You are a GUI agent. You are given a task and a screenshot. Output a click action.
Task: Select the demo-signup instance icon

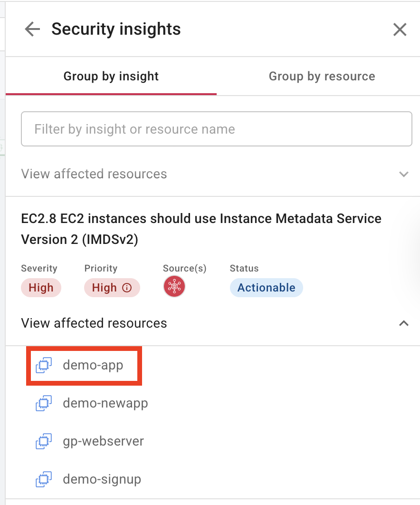tap(44, 479)
